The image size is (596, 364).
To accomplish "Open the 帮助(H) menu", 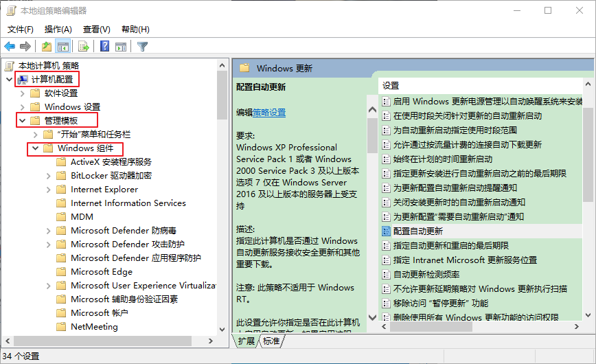I will click(135, 30).
